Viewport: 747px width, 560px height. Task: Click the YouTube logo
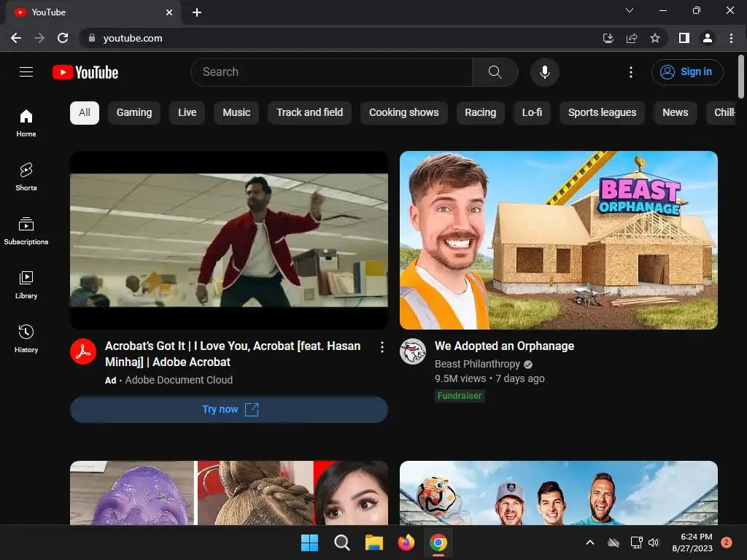85,72
